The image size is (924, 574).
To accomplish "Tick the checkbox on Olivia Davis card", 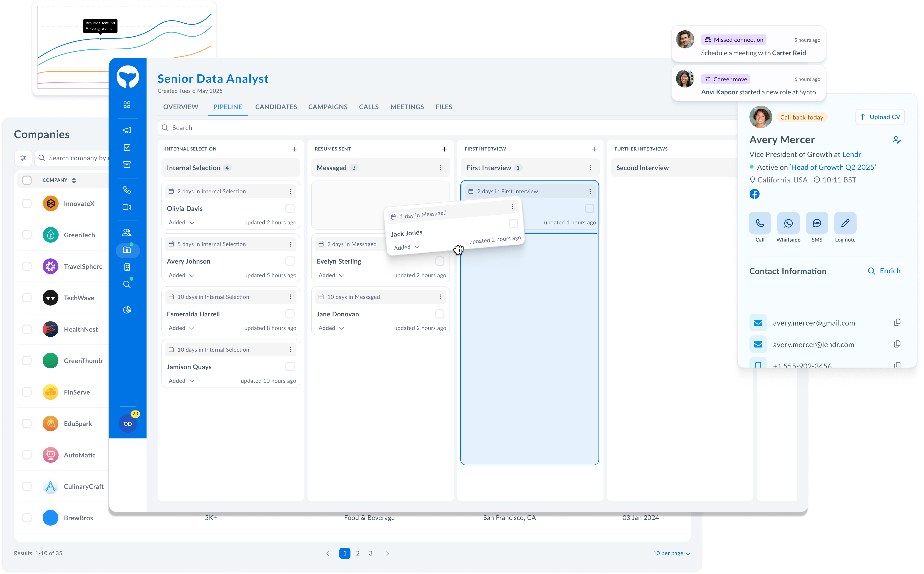I will (x=290, y=209).
